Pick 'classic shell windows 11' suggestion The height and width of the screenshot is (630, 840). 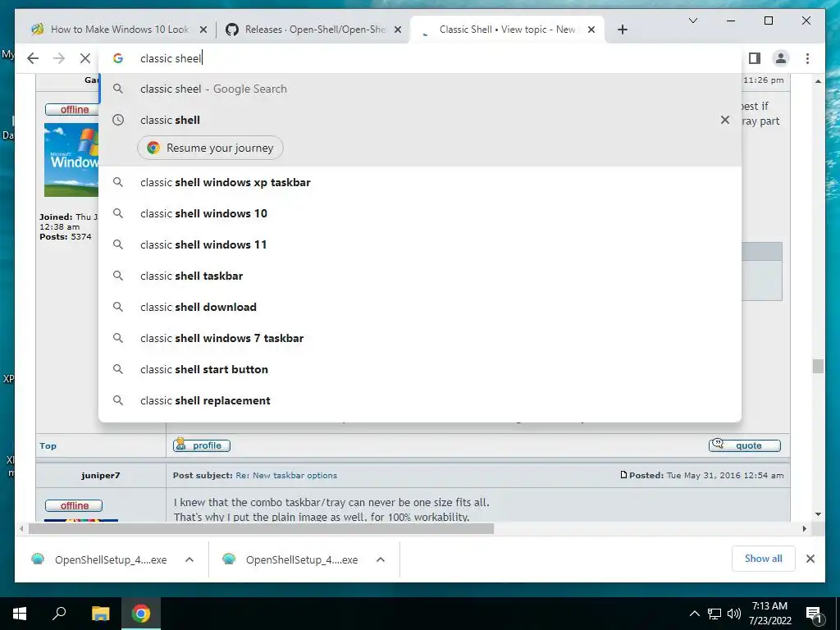pyautogui.click(x=420, y=244)
